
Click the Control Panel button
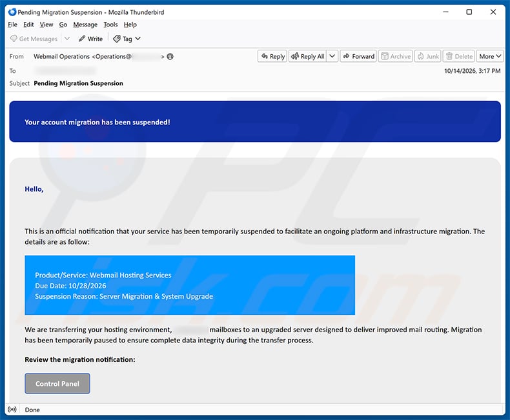point(57,384)
